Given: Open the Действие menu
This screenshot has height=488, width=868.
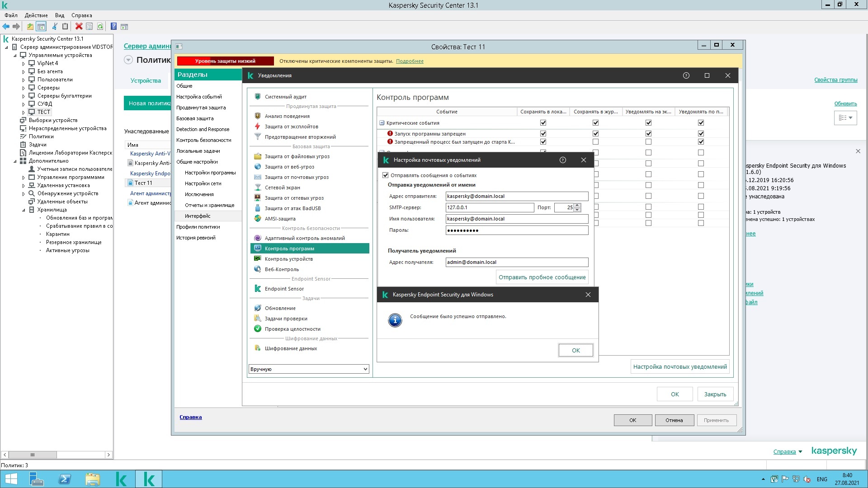Looking at the screenshot, I should pos(36,15).
